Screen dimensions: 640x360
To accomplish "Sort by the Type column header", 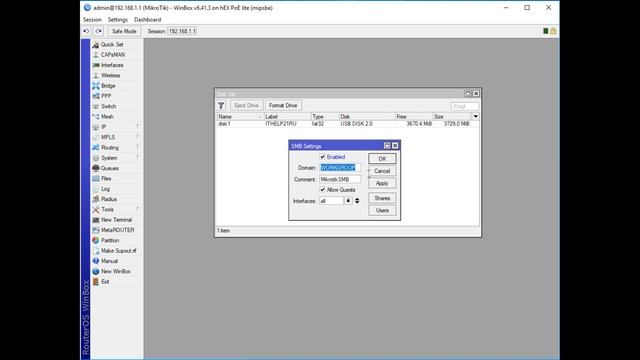I will pos(324,117).
